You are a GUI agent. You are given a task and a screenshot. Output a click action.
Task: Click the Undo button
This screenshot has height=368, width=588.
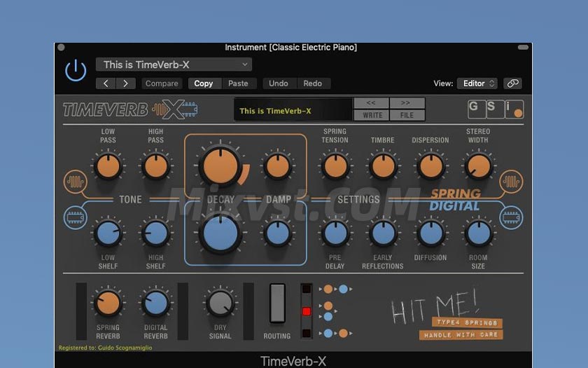(x=279, y=83)
